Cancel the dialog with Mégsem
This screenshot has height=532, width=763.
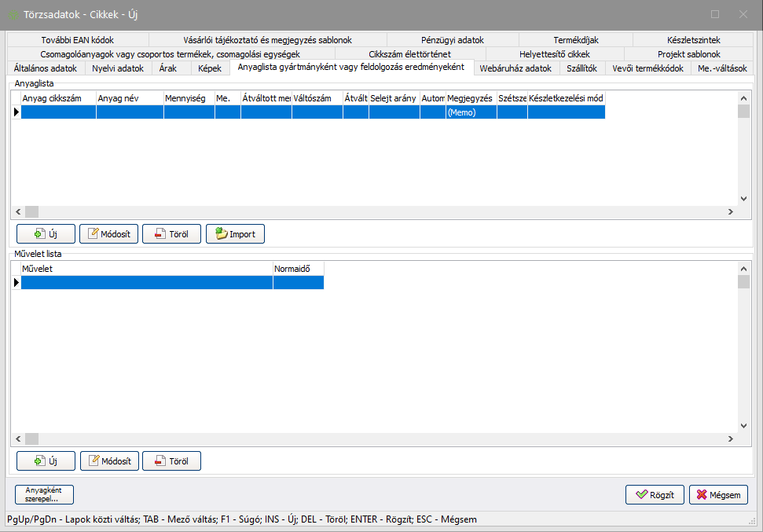pos(718,495)
